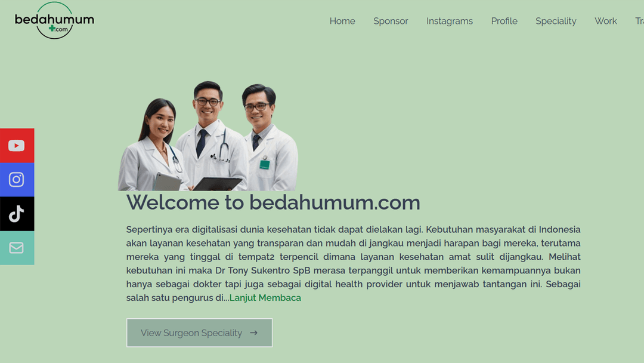Select Instagrams in the top navigation
The image size is (644, 363).
(x=450, y=21)
